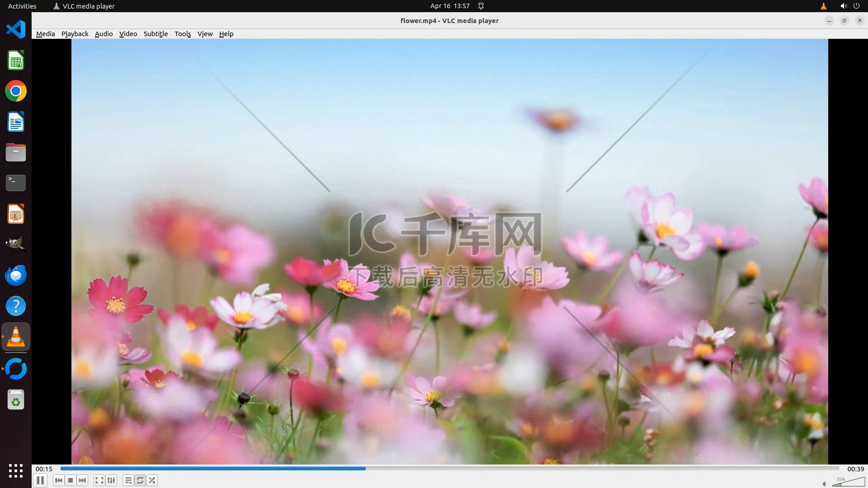Click the 00:15 elapsed time label
The height and width of the screenshot is (488, 868).
(x=44, y=469)
